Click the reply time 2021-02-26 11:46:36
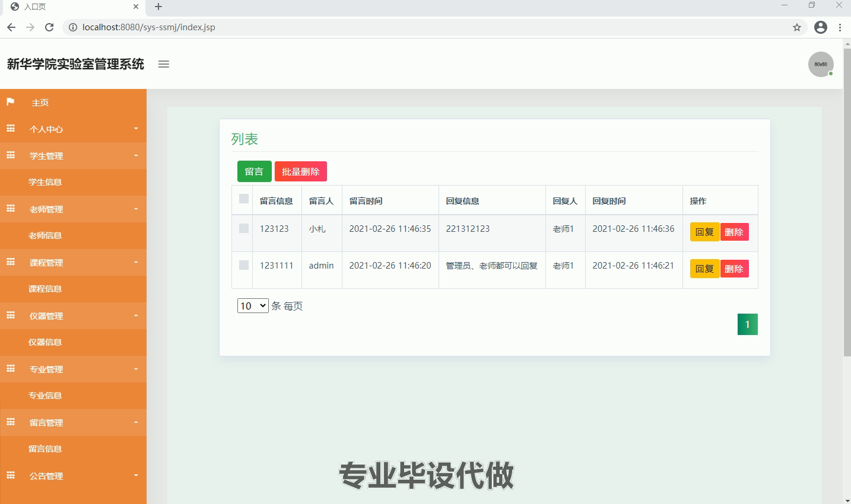This screenshot has height=504, width=851. coord(633,229)
